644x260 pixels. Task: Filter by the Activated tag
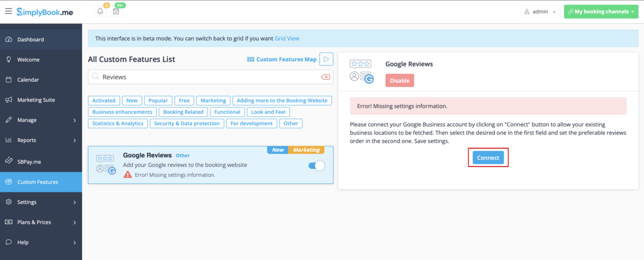click(104, 100)
